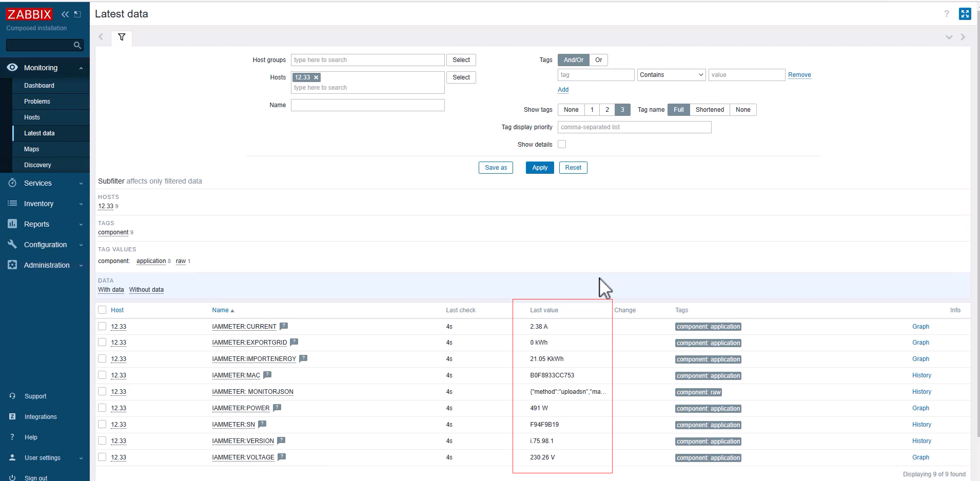The width and height of the screenshot is (980, 481).
Task: Click the filter funnel icon tab
Action: click(122, 37)
